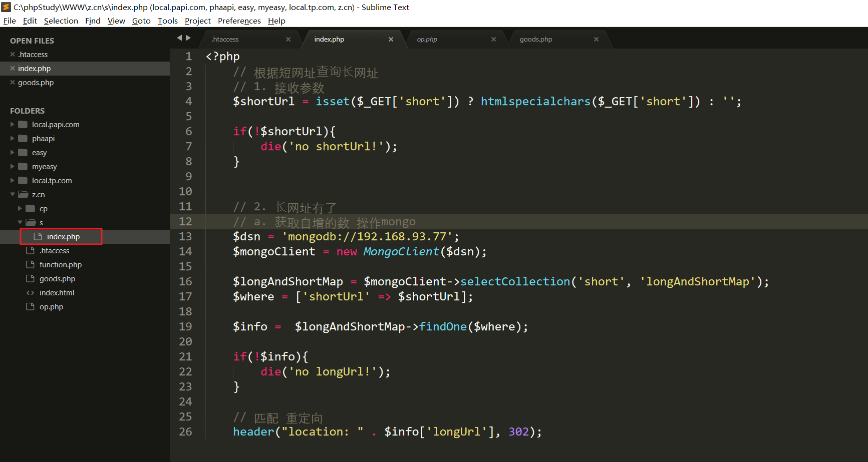Screen dimensions: 868x462
Task: Close the goods.php tab
Action: coord(596,40)
